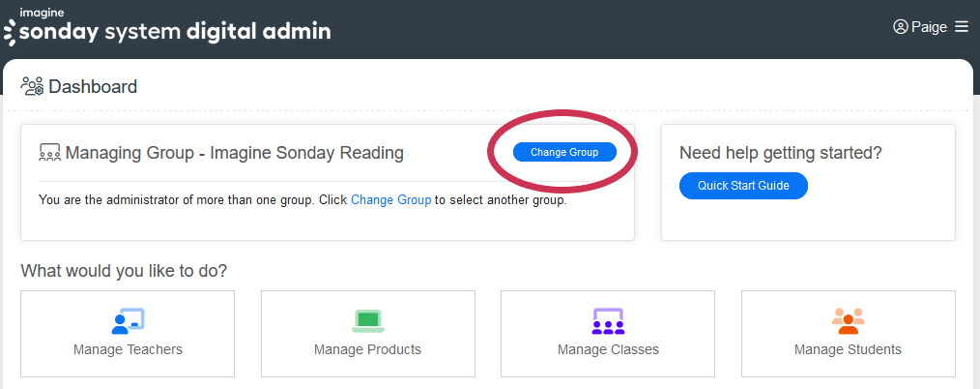Screen dimensions: 980x389
Task: Click the sonday system digital admin title
Action: 174,31
